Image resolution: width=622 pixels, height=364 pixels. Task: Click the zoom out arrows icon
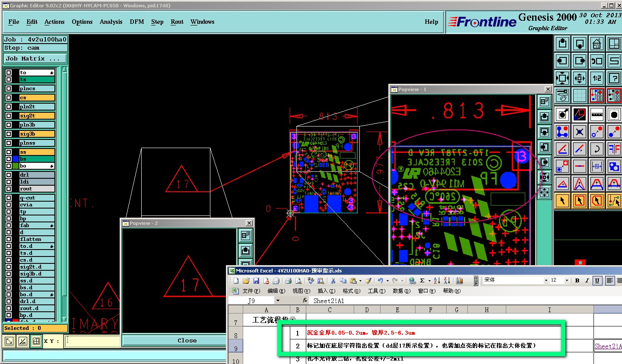(580, 78)
